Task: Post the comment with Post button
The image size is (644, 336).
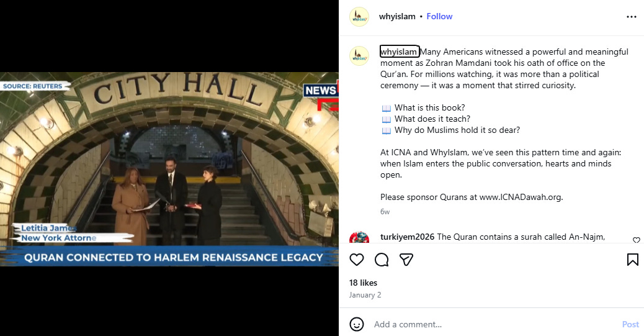Action: click(630, 324)
